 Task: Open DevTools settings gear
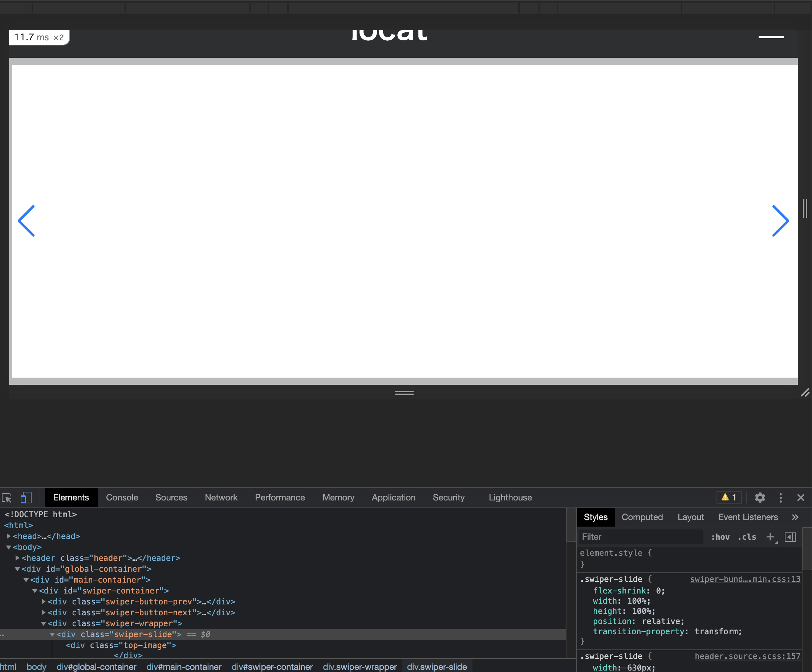coord(760,498)
